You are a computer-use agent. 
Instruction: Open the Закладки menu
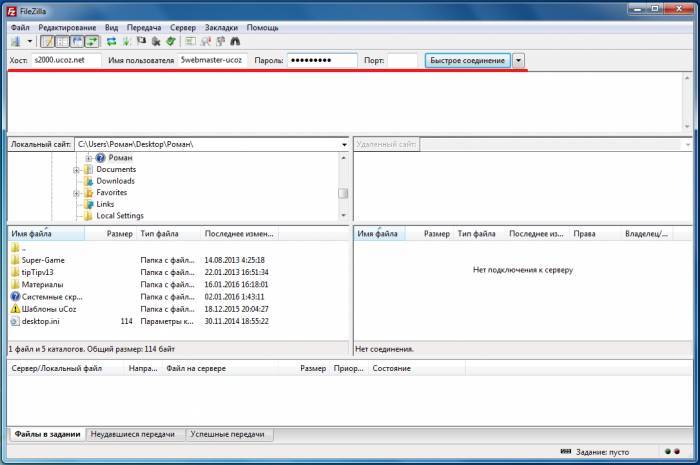coord(221,27)
